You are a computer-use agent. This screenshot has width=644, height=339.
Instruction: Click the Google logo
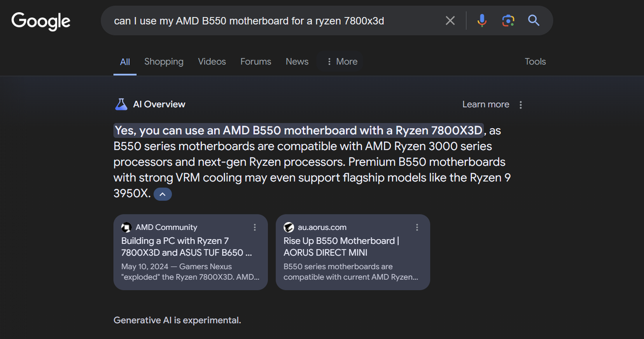pos(40,21)
